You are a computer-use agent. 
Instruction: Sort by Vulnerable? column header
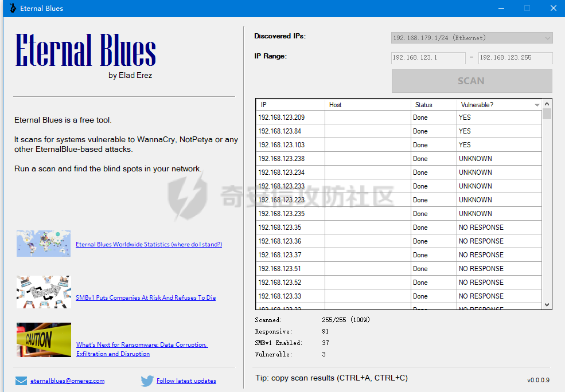(x=499, y=105)
